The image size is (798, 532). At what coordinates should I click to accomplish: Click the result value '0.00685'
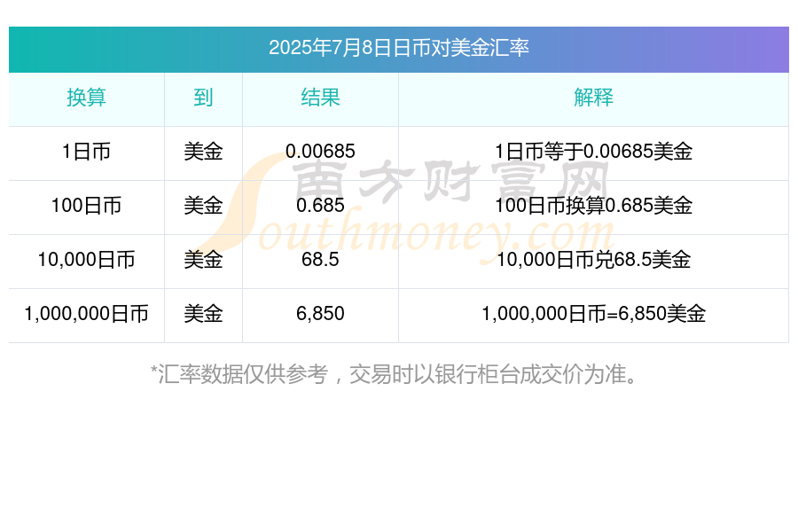click(x=320, y=152)
